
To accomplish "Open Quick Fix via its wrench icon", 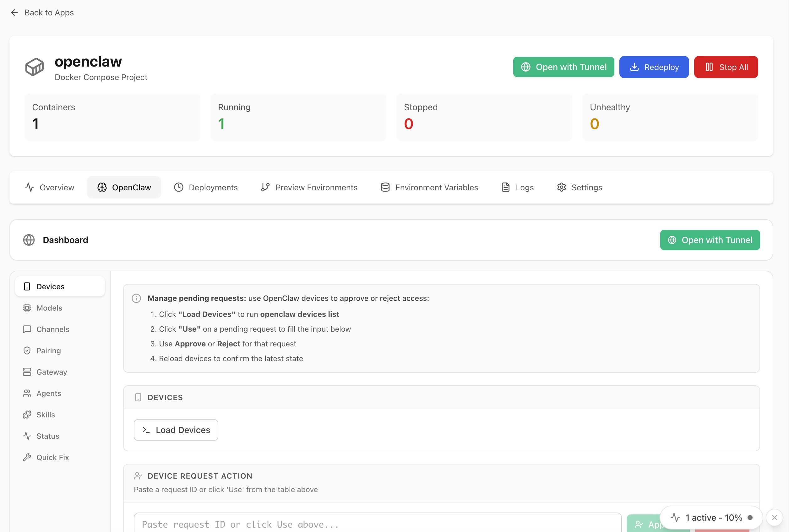I will click(27, 457).
